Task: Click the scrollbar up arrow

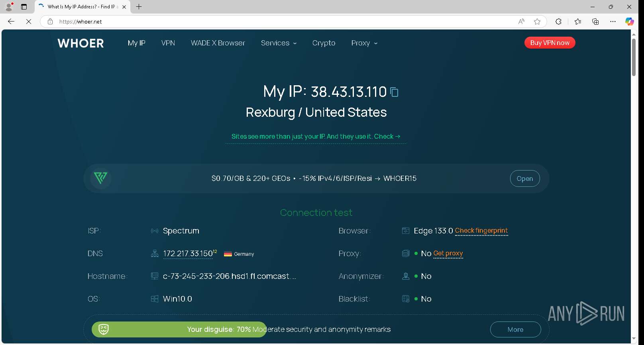Action: click(x=634, y=34)
